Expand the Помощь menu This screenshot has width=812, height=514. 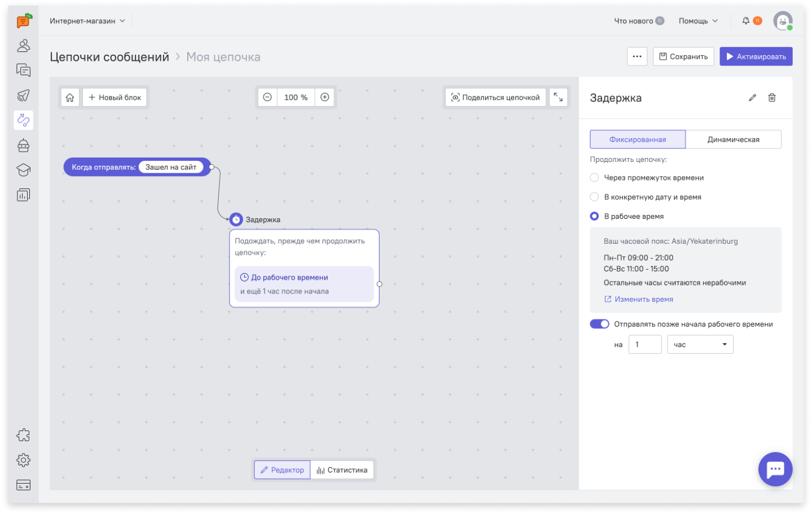pos(698,21)
